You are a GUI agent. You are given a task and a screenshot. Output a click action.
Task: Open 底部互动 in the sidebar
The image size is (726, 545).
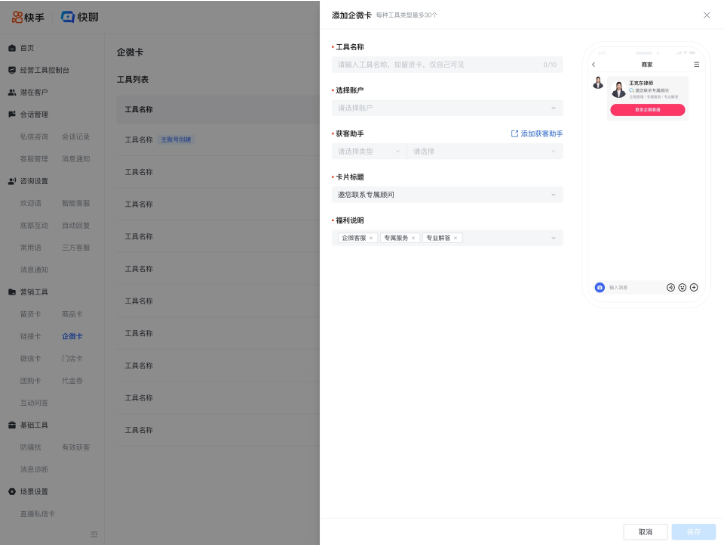[34, 226]
